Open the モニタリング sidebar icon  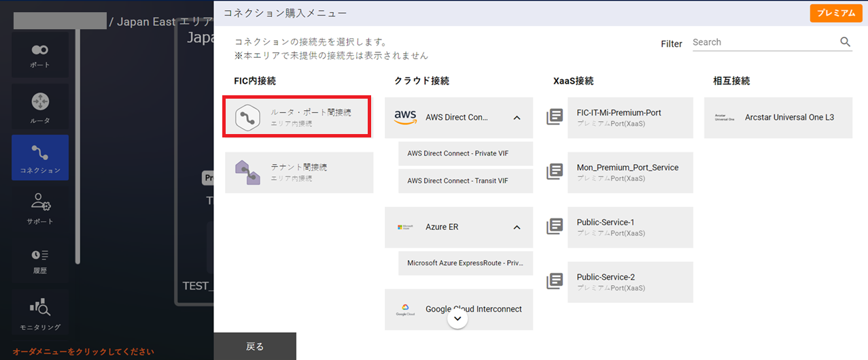39,313
